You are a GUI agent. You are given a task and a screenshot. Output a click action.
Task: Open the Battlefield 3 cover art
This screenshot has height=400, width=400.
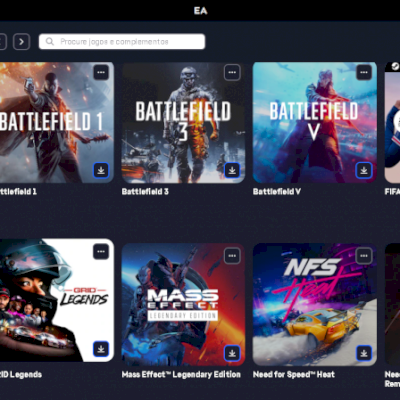point(183,122)
